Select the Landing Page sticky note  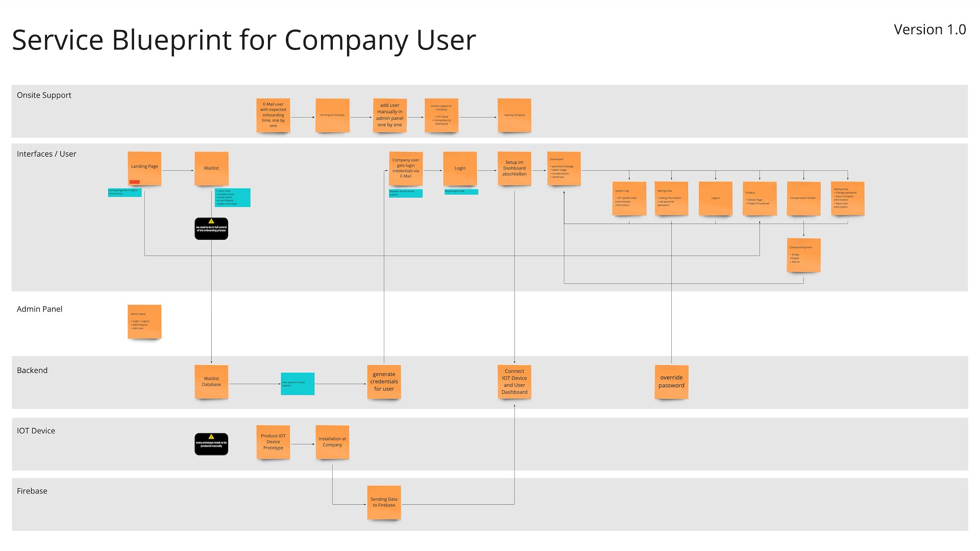pos(144,168)
